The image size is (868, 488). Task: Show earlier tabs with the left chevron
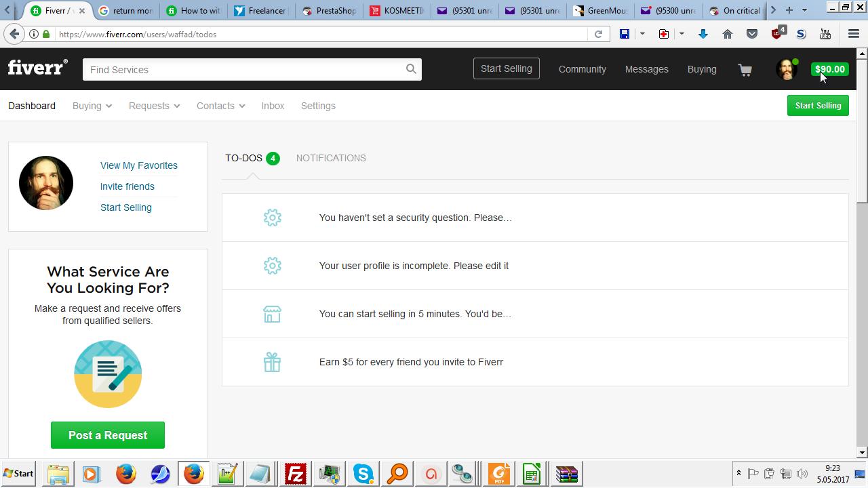click(8, 10)
